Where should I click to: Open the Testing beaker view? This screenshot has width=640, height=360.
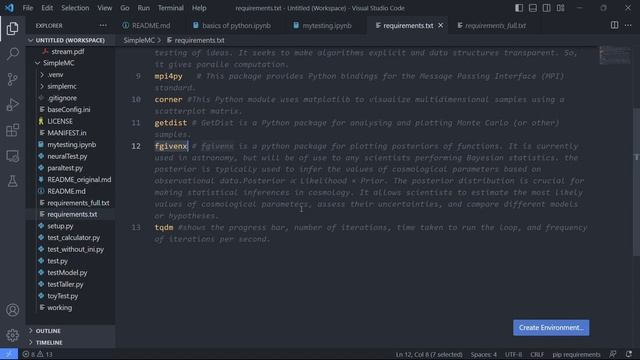point(12,181)
